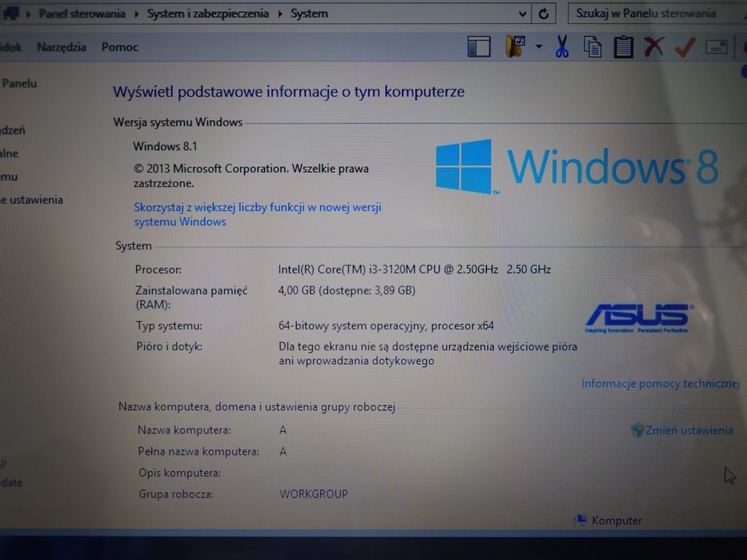747x560 pixels.
Task: Click the address bar refresh button
Action: (544, 14)
